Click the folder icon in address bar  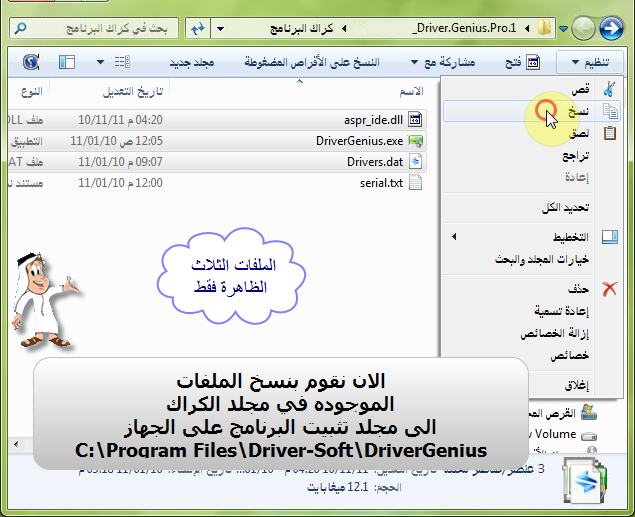(545, 28)
